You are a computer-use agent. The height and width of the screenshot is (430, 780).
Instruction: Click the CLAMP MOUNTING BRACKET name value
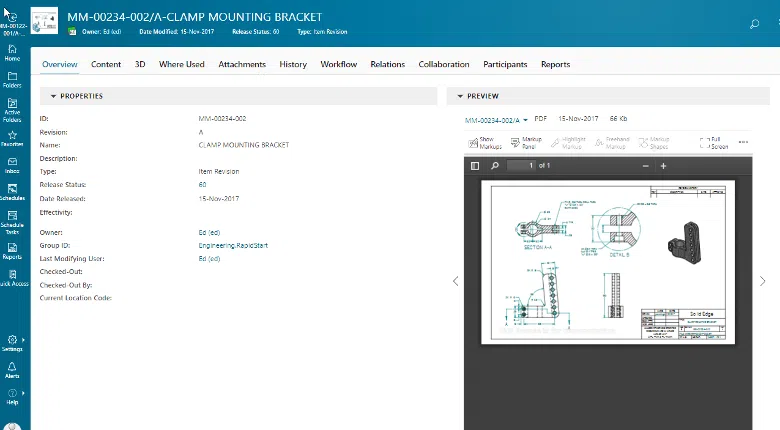(244, 145)
